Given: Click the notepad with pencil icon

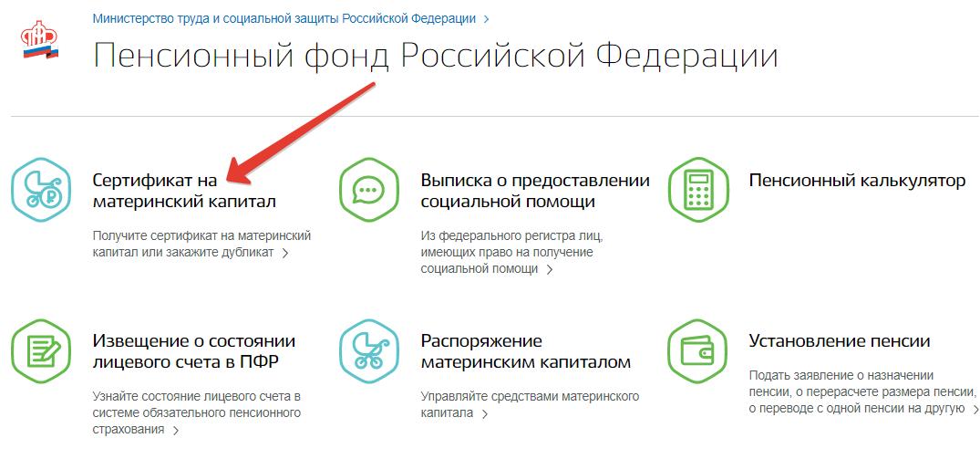Looking at the screenshot, I should 43,350.
